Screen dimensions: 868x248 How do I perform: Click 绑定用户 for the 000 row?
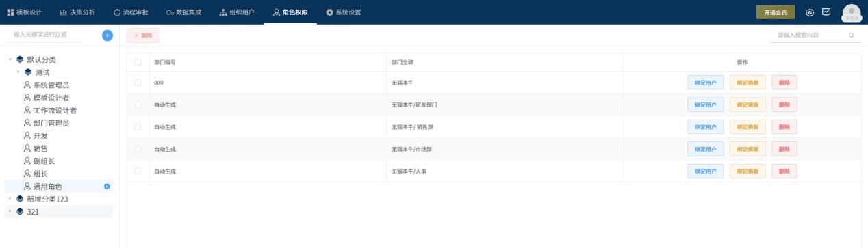[x=705, y=83]
